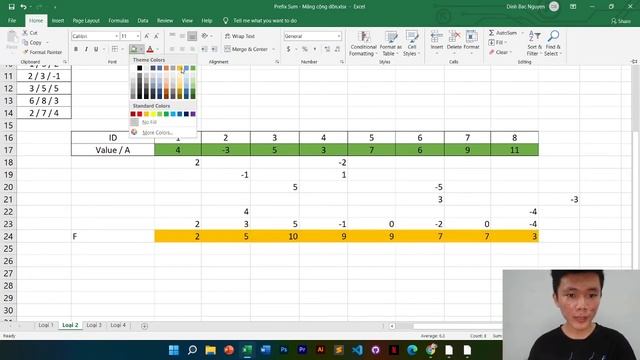
Task: Open the Calibri font name dropdown
Action: click(x=116, y=36)
